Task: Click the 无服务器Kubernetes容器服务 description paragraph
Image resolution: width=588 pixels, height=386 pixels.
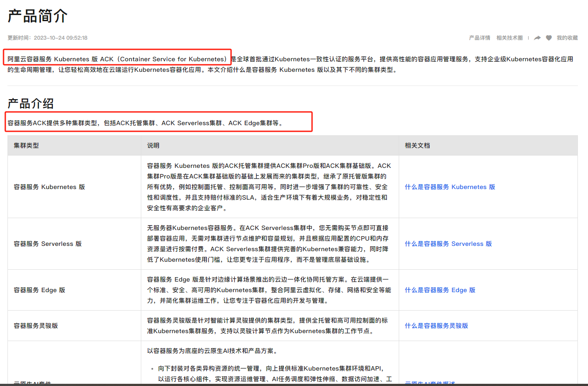Action: [268, 244]
